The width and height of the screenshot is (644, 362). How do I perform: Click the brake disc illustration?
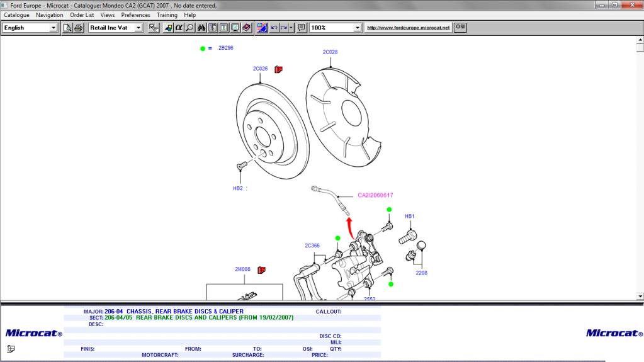click(273, 132)
